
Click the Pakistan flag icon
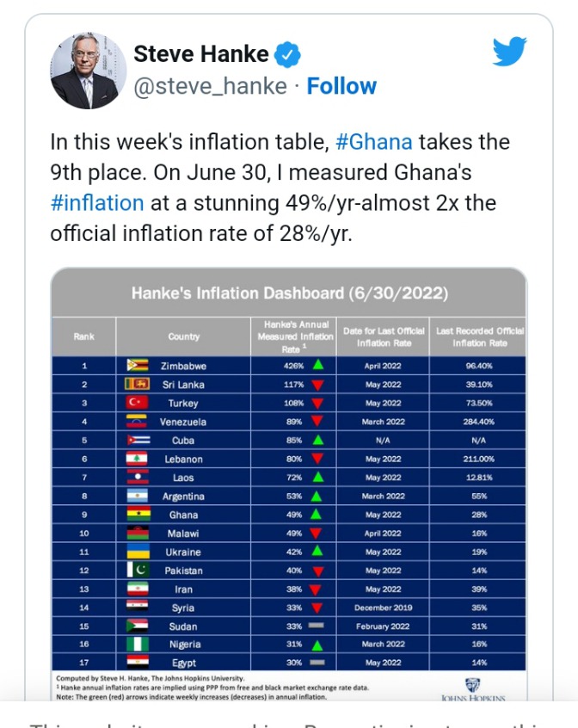138,570
